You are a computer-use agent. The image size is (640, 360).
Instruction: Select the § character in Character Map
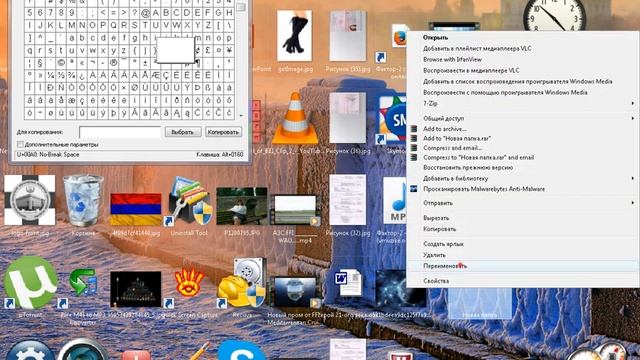[40, 63]
